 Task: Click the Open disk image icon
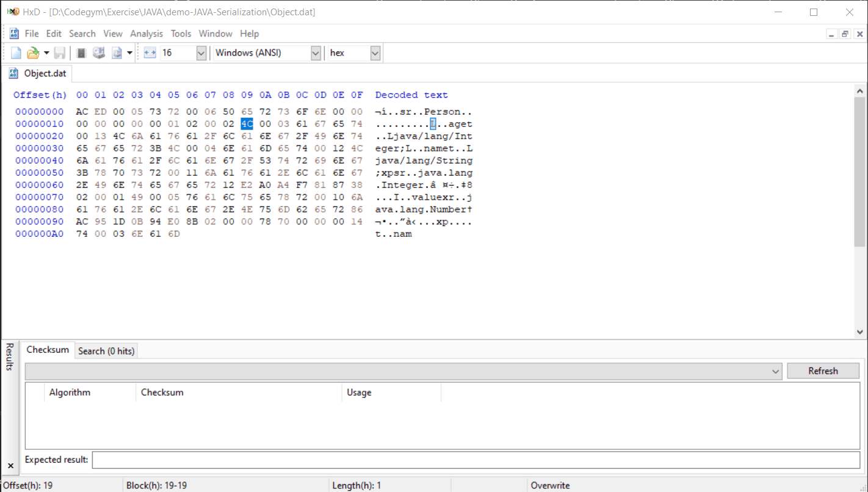pos(117,53)
